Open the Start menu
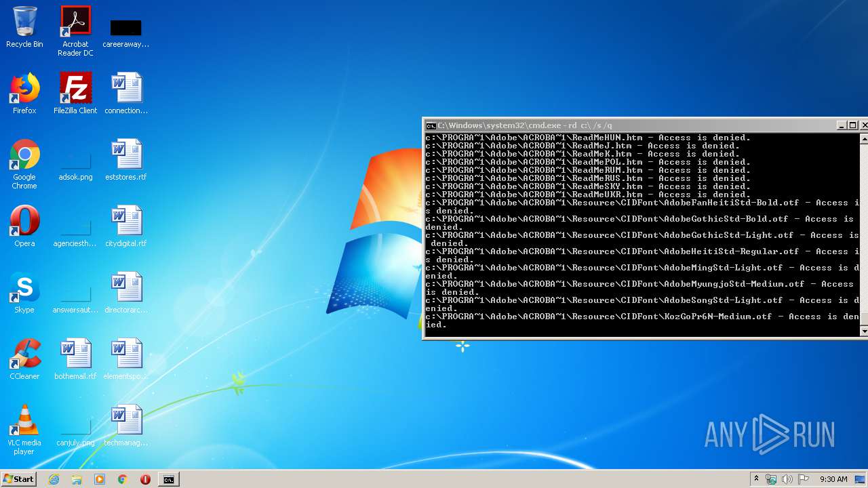This screenshot has height=488, width=868. [x=18, y=479]
